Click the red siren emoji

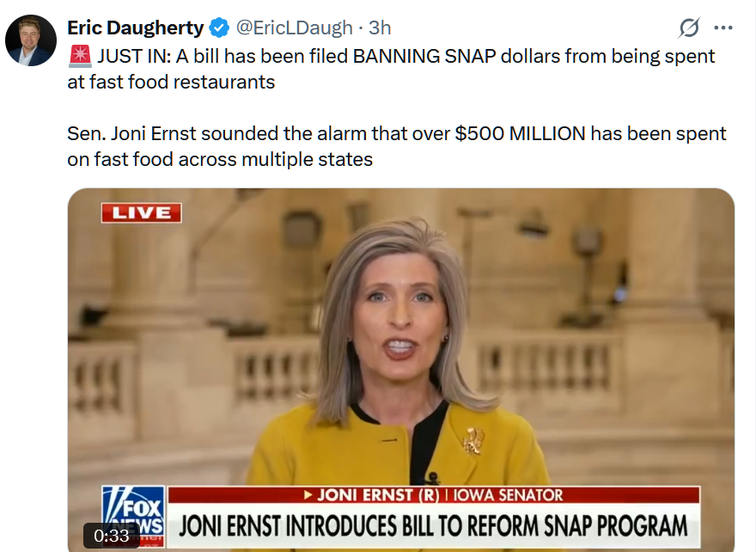(x=80, y=56)
